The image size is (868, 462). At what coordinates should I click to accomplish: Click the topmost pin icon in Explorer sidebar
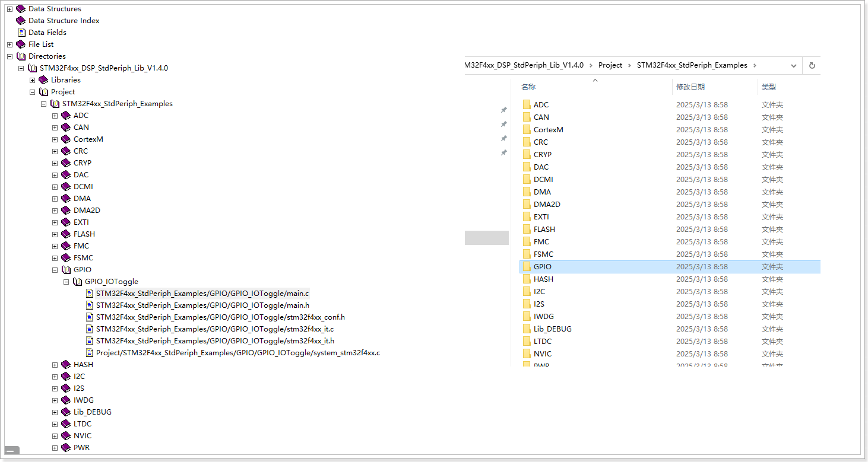(x=504, y=110)
